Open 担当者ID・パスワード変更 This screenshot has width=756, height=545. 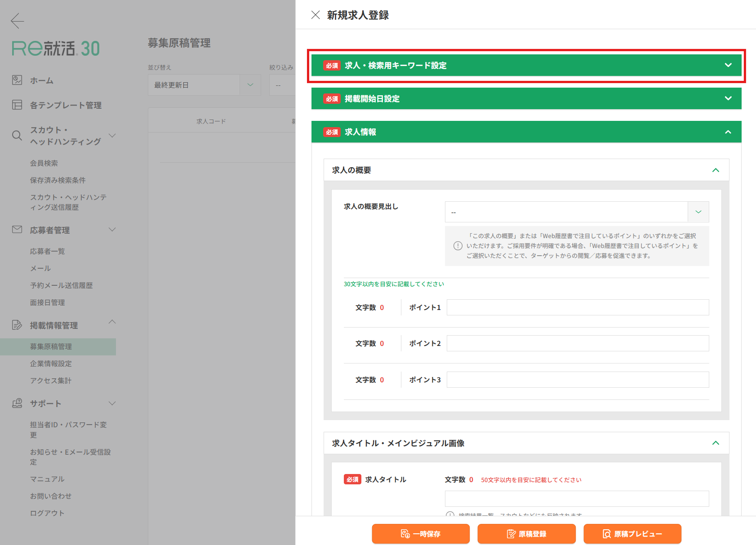68,430
